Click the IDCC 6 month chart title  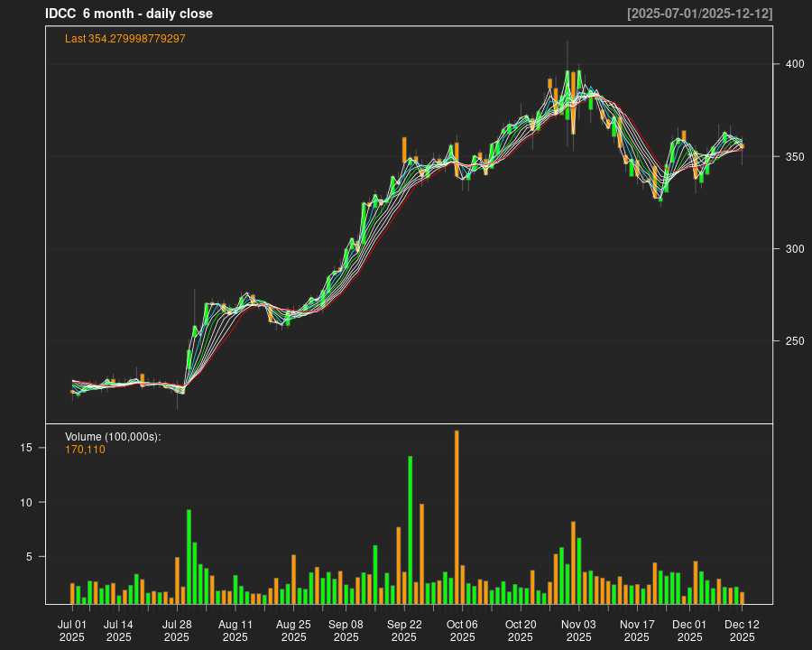[x=129, y=14]
